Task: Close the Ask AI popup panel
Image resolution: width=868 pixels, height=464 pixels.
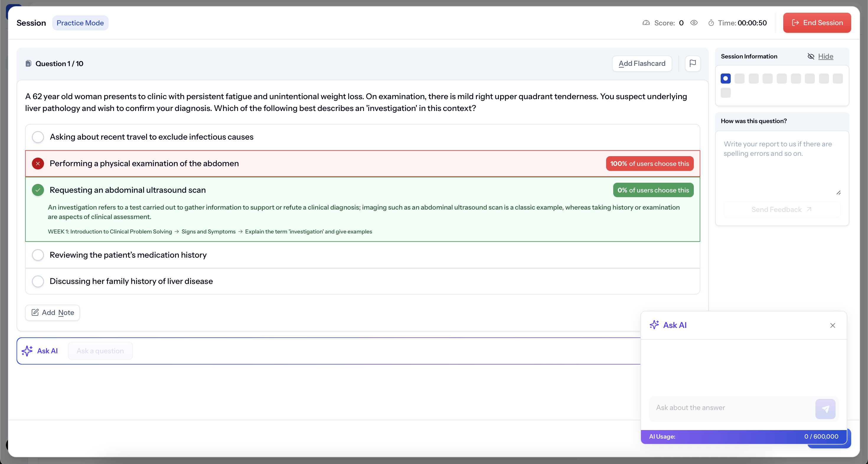Action: coord(832,325)
